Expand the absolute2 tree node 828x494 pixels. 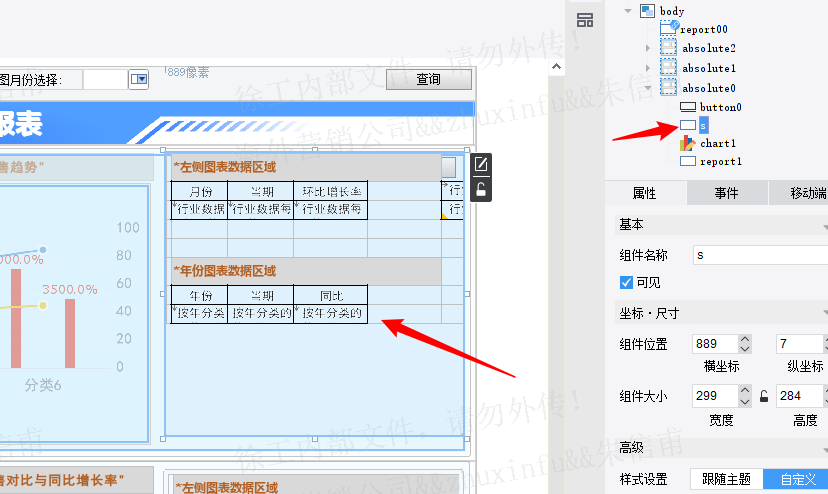[x=648, y=48]
